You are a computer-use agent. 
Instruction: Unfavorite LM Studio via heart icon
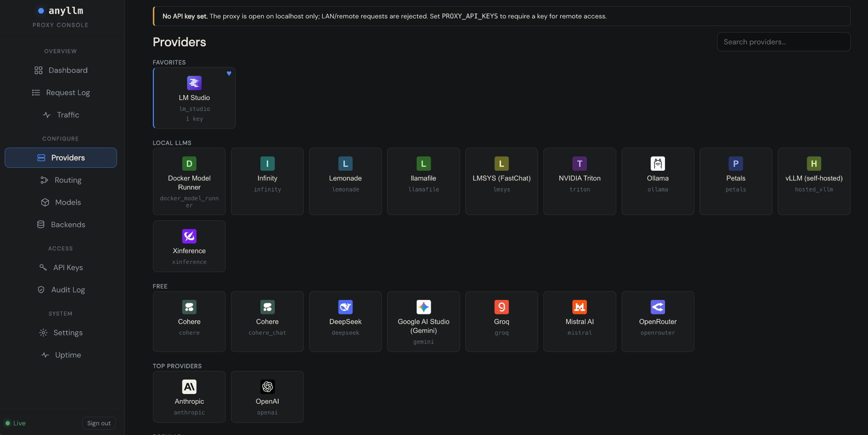(x=229, y=73)
